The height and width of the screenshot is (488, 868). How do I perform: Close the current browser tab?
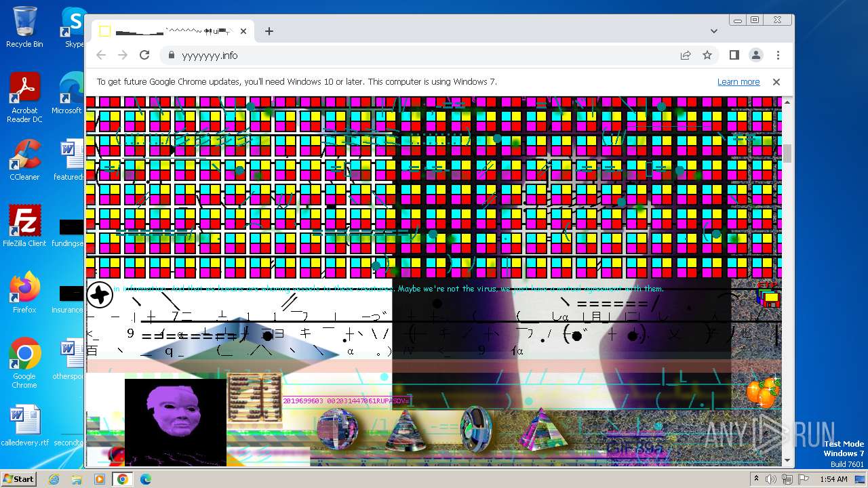243,31
